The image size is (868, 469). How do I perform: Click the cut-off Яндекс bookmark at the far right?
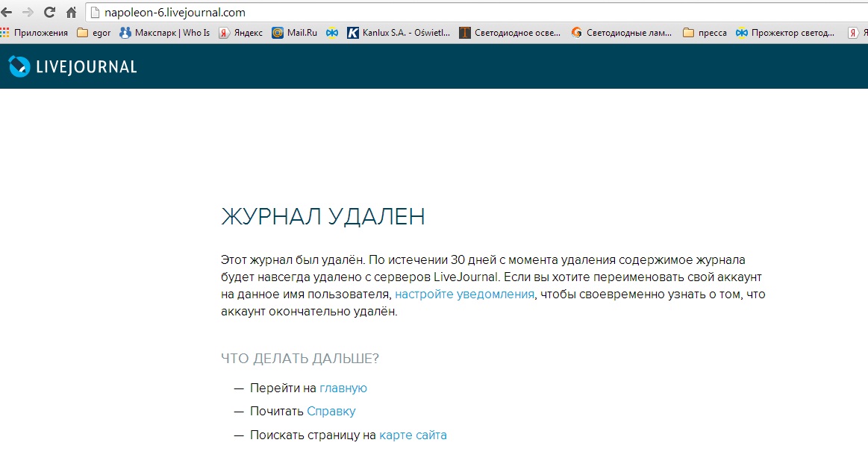857,33
